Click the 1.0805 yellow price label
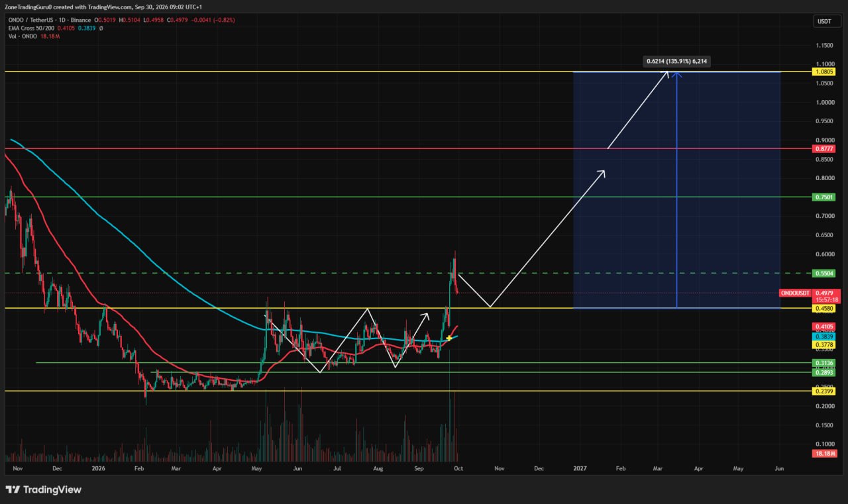The height and width of the screenshot is (504, 848). tap(823, 72)
